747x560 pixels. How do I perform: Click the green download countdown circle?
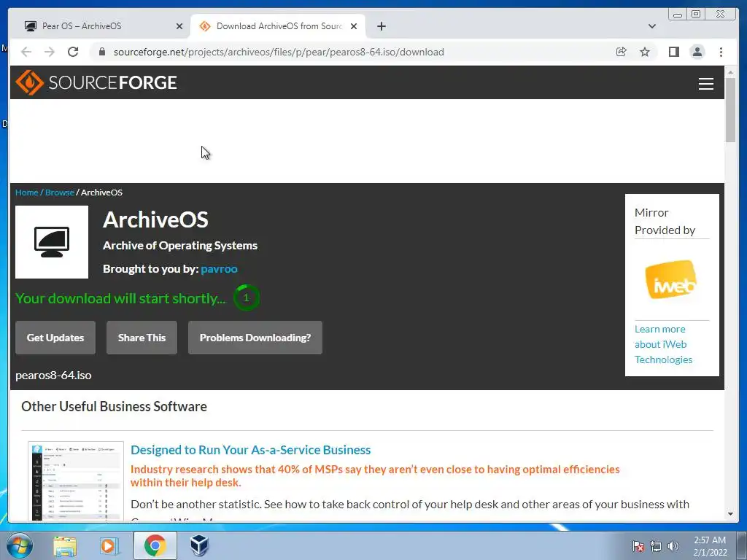pyautogui.click(x=247, y=297)
